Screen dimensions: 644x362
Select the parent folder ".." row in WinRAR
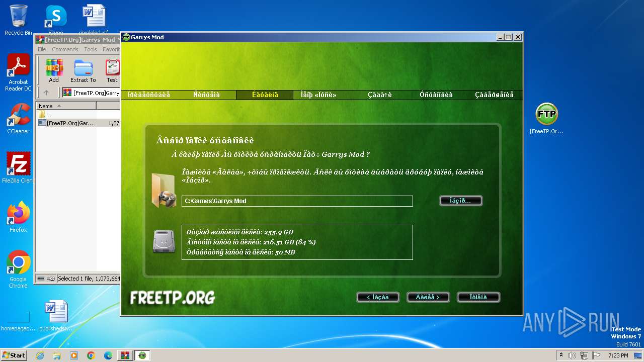click(78, 115)
